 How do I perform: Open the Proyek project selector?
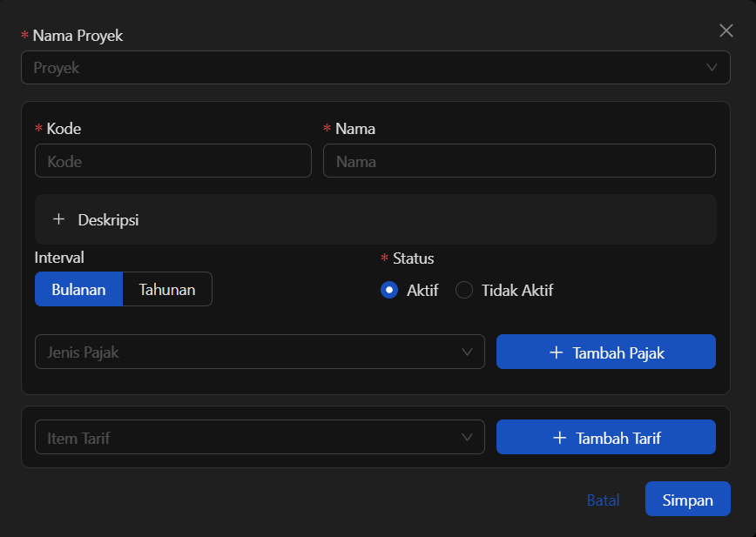[x=375, y=67]
